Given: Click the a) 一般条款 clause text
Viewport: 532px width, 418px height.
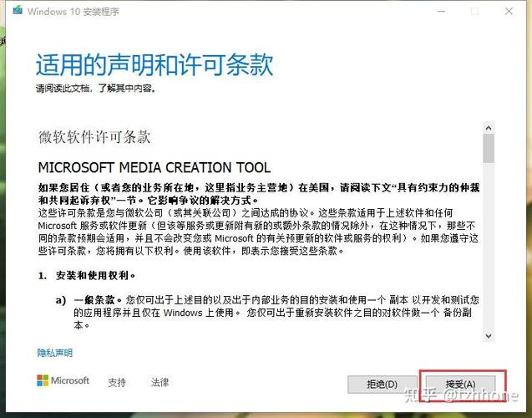Looking at the screenshot, I should (268, 313).
